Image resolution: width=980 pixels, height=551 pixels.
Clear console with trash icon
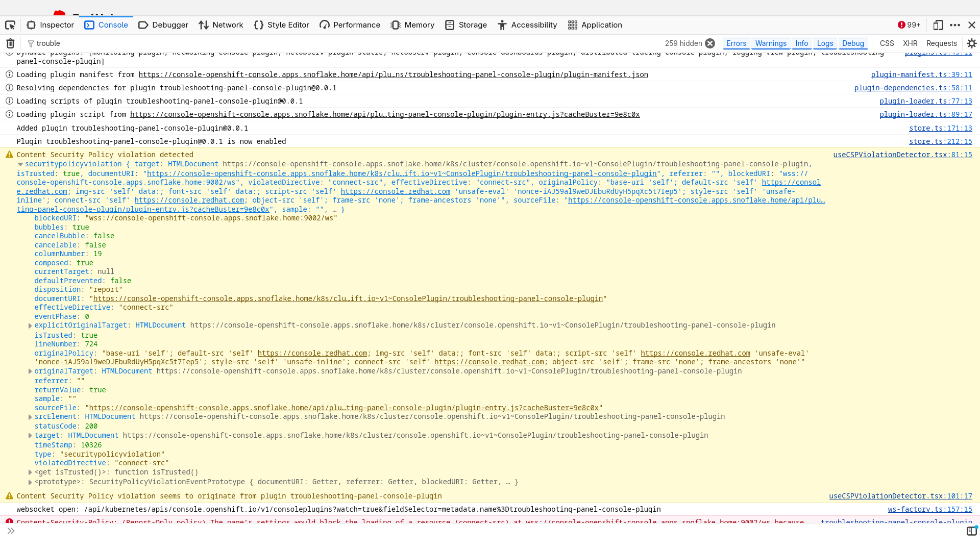(10, 43)
